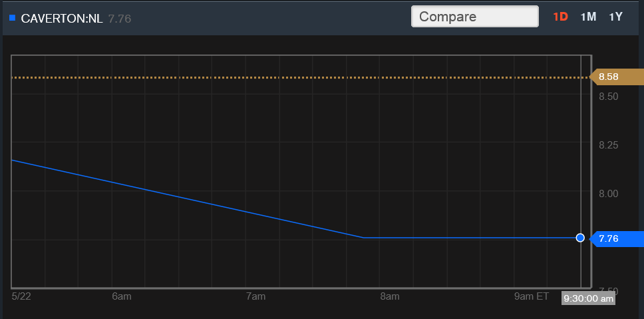The height and width of the screenshot is (319, 644).
Task: Click the dotted gold previous close line
Action: coord(299,78)
